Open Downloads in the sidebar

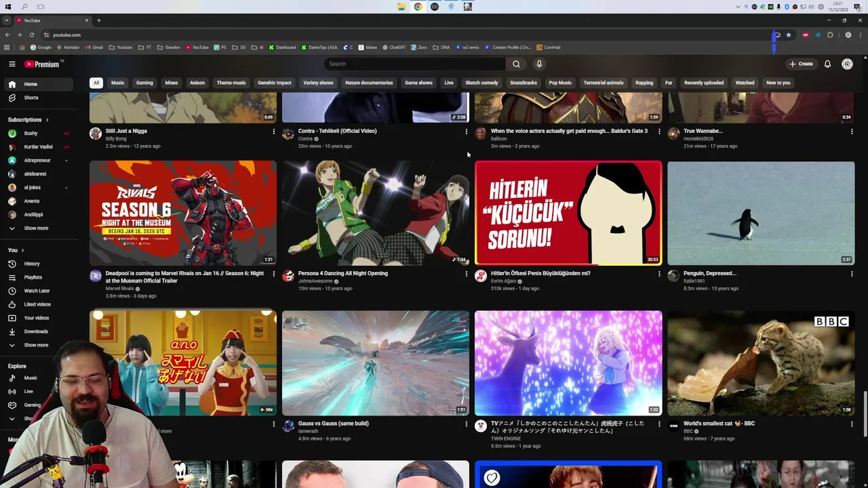[37, 331]
